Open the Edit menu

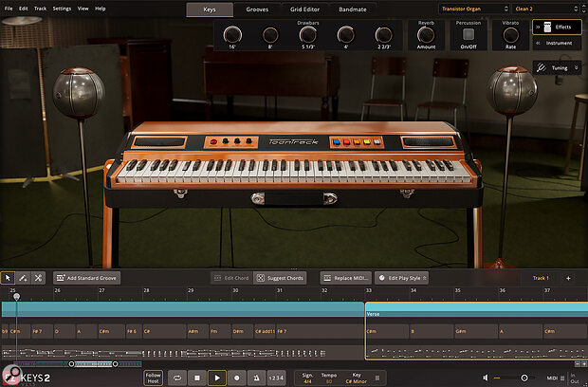tap(24, 9)
